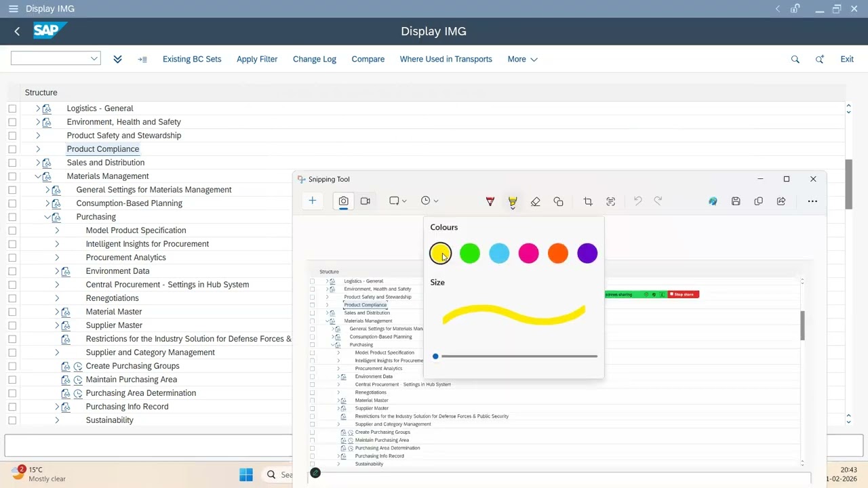Click Apply Filter
868x488 pixels.
tap(257, 59)
